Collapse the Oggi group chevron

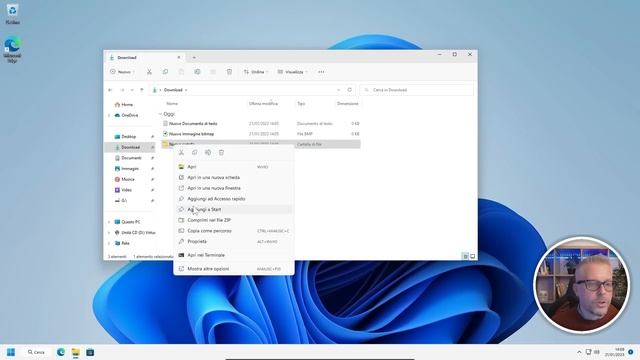pos(160,114)
